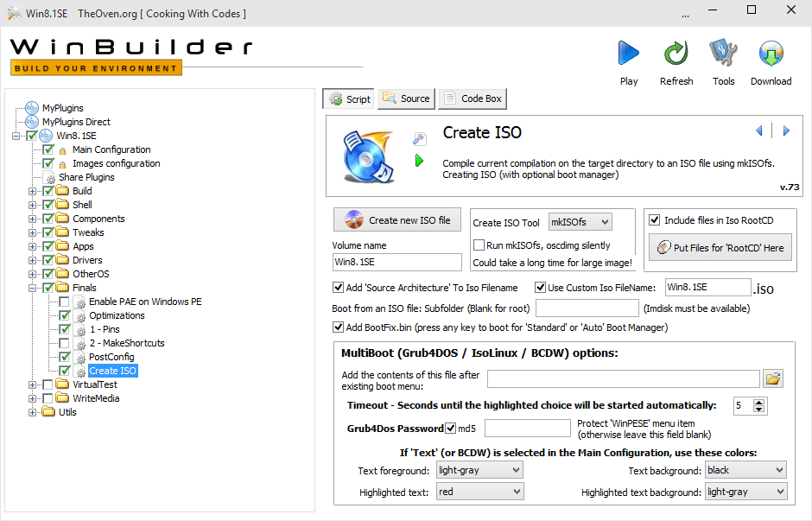Click the Volume name field
The height and width of the screenshot is (521, 812).
point(396,262)
